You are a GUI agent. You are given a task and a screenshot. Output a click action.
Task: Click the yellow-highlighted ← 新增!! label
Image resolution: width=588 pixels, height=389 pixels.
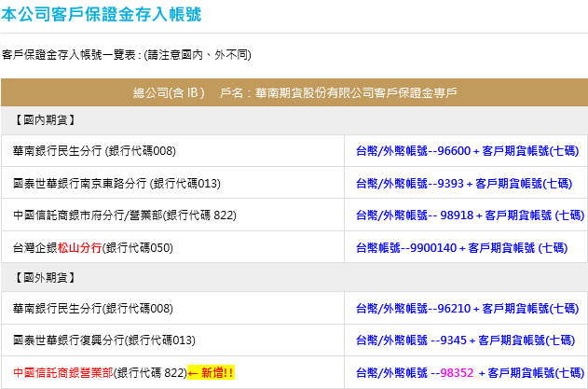tap(212, 373)
